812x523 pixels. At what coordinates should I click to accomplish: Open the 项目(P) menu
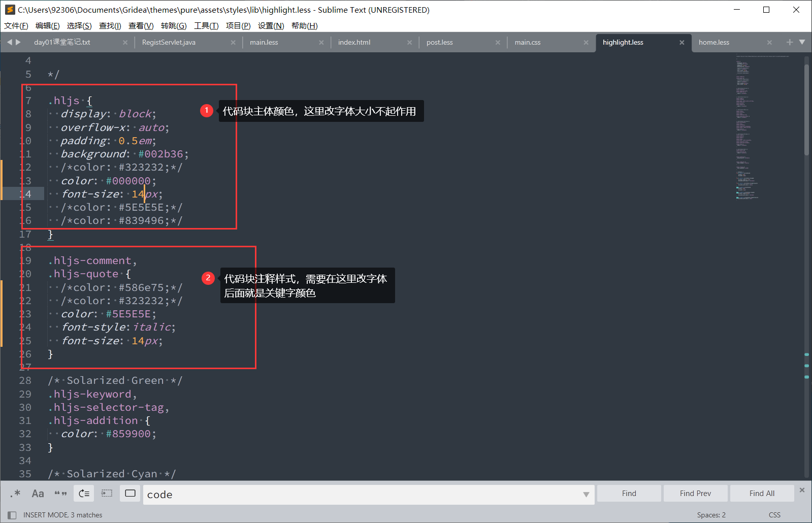238,26
